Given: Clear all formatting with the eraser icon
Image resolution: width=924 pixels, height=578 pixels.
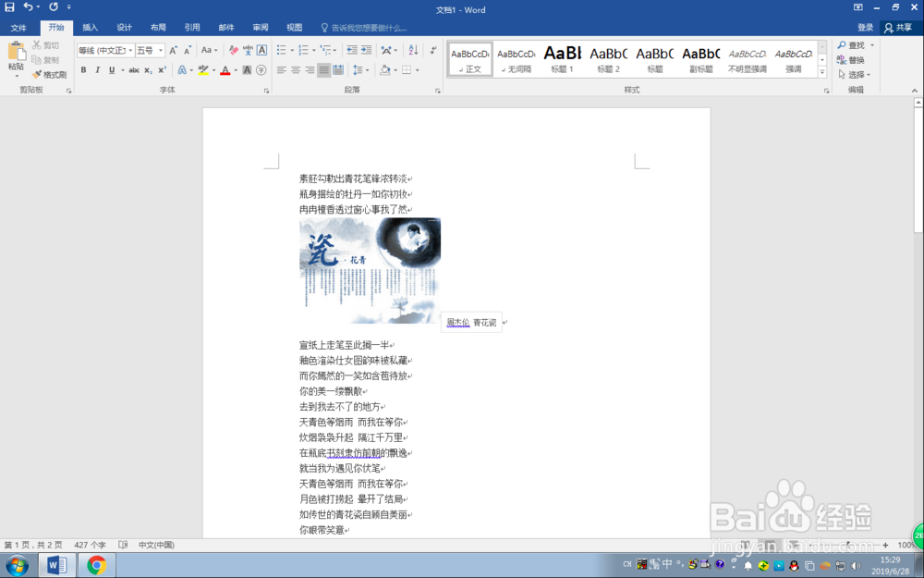Looking at the screenshot, I should 234,50.
